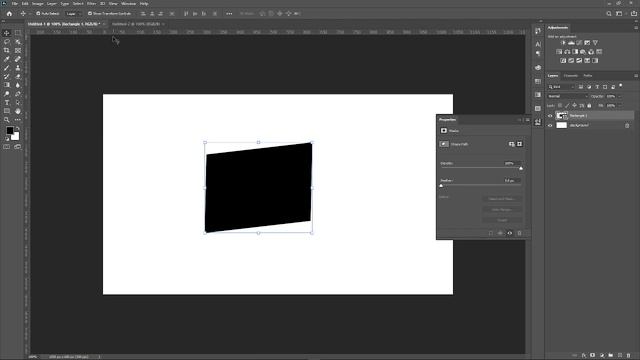This screenshot has height=360, width=640.
Task: Open the layer Fill dropdown arrow
Action: (x=620, y=106)
